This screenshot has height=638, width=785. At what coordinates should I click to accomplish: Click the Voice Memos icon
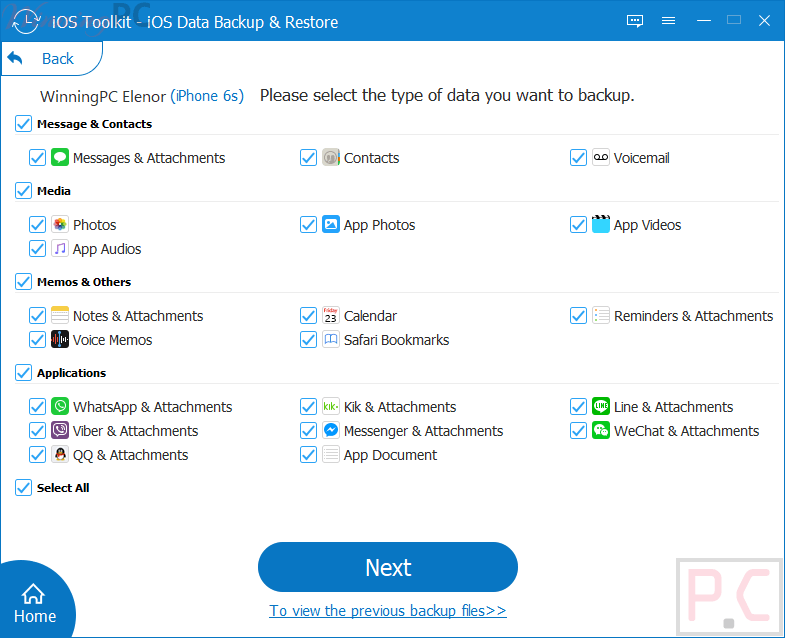tap(60, 340)
